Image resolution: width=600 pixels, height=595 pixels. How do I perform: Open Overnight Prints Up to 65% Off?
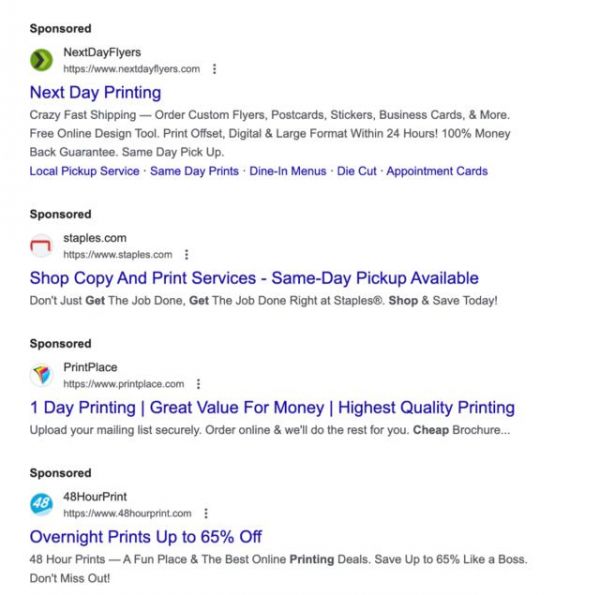(146, 537)
